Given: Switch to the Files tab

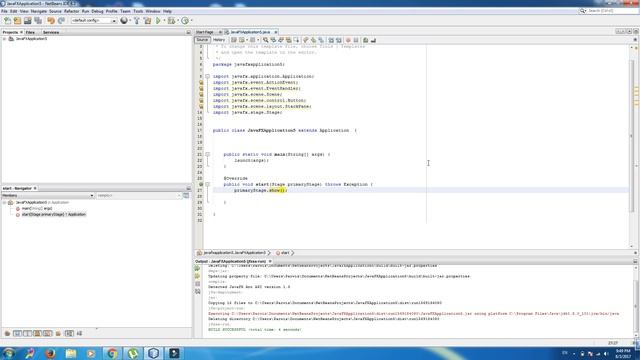Looking at the screenshot, I should click(x=30, y=32).
